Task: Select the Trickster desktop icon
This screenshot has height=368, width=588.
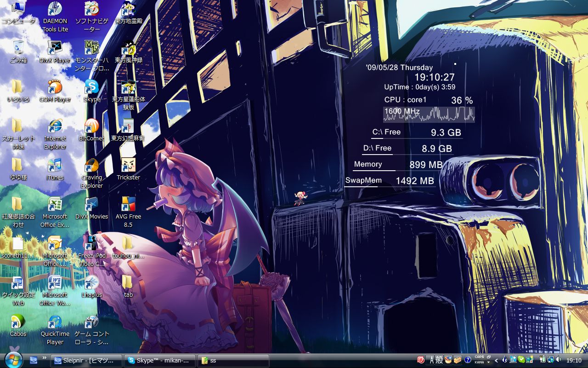Action: (x=128, y=169)
